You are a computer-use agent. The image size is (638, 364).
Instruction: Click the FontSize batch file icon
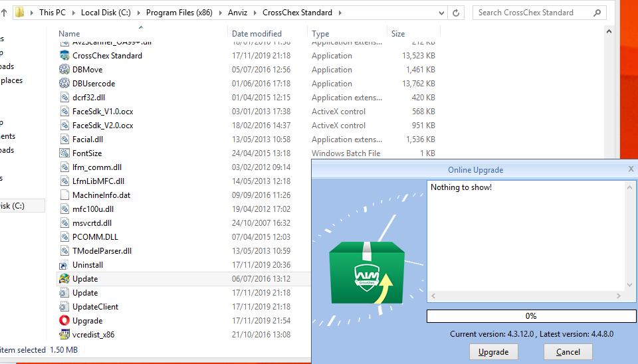pos(64,153)
